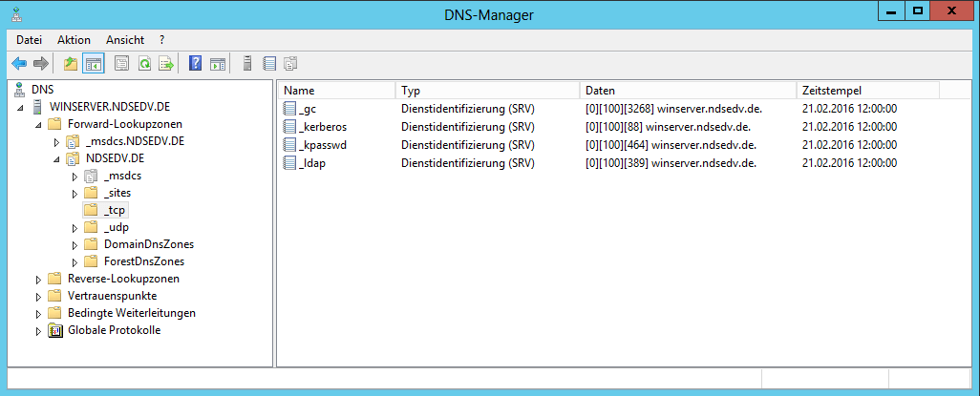Viewport: 980px width, 396px height.
Task: Expand the _msdcs.NDSEDV.DE zone
Action: [x=57, y=141]
